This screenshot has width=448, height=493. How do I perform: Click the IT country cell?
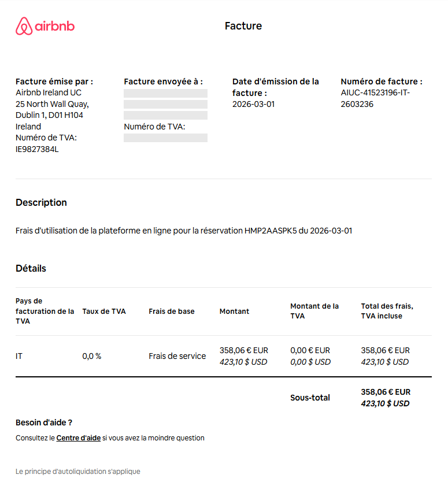pyautogui.click(x=19, y=356)
